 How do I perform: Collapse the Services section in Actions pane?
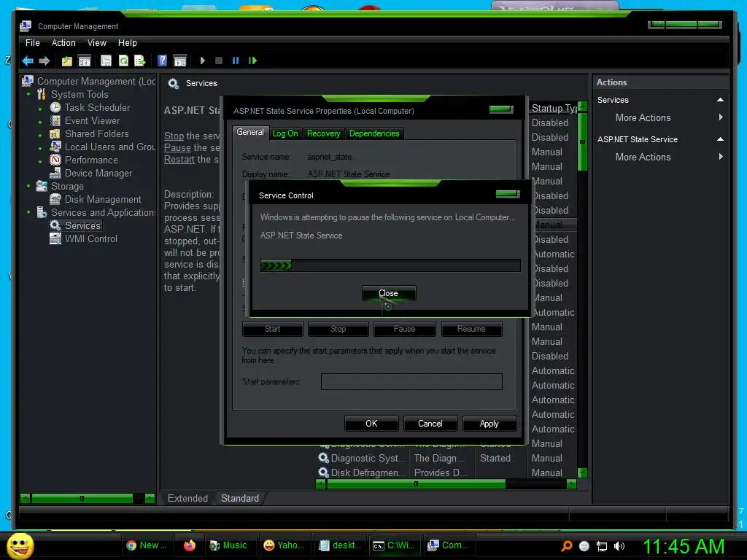720,100
